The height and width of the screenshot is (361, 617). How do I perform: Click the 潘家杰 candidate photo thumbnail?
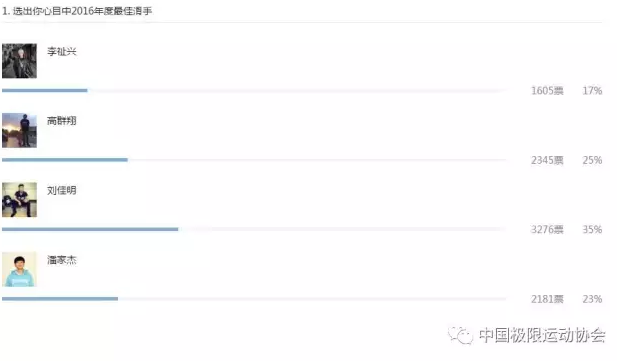(19, 269)
